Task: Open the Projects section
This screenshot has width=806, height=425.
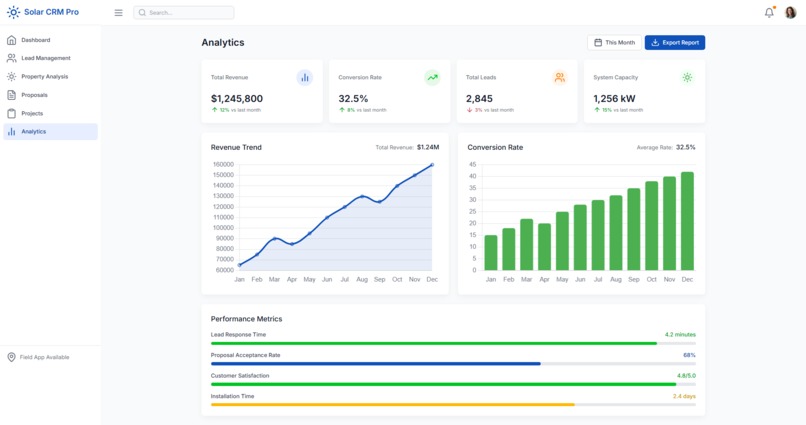Action: 50,113
